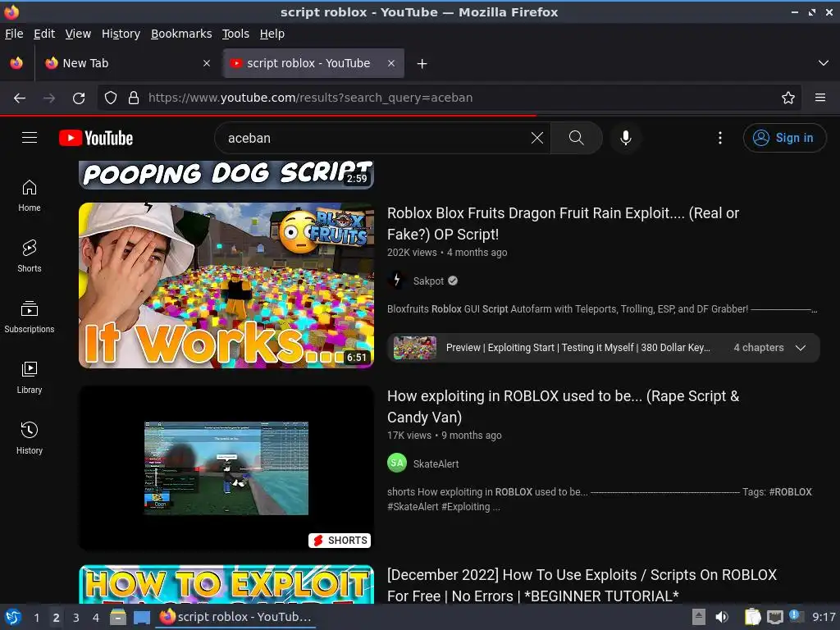Open How exploiting in ROBLOX used to be title
This screenshot has height=630, width=840.
pos(563,407)
